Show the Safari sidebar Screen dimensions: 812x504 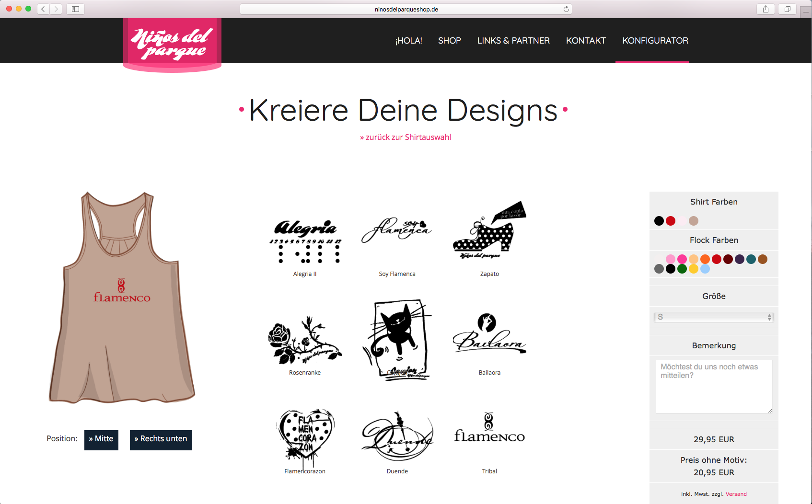click(75, 9)
